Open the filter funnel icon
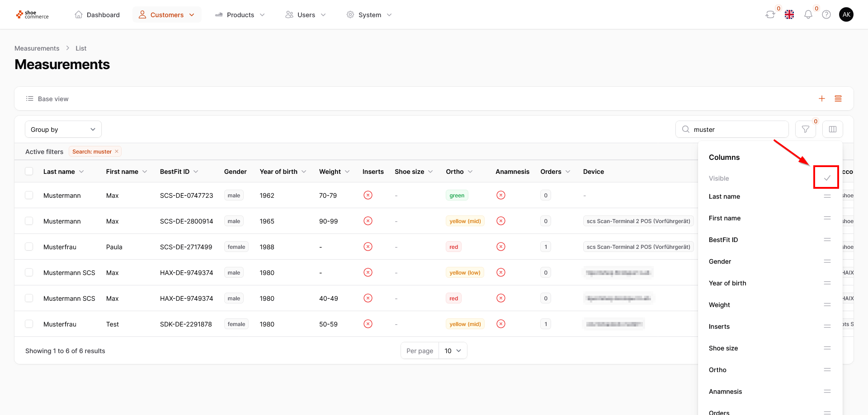Screen dimensions: 868x415 [x=806, y=130]
